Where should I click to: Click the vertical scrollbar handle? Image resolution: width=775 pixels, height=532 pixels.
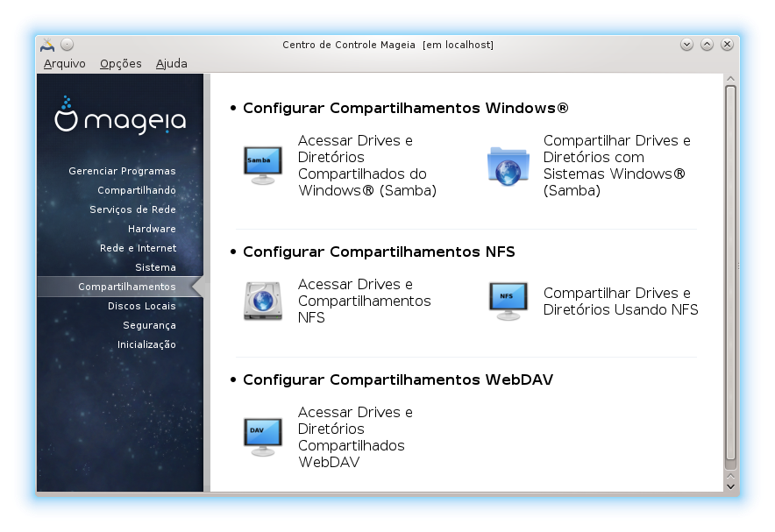730,273
